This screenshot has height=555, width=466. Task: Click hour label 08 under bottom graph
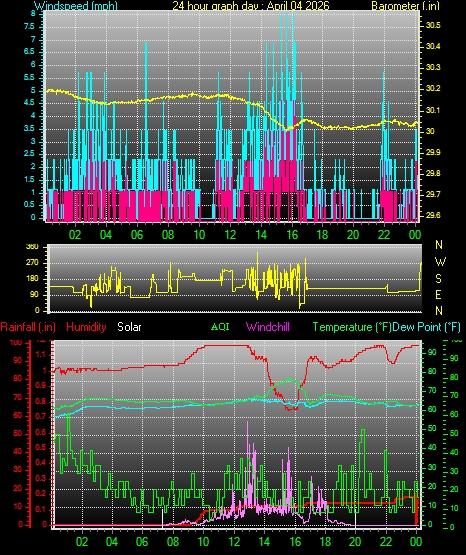(173, 542)
